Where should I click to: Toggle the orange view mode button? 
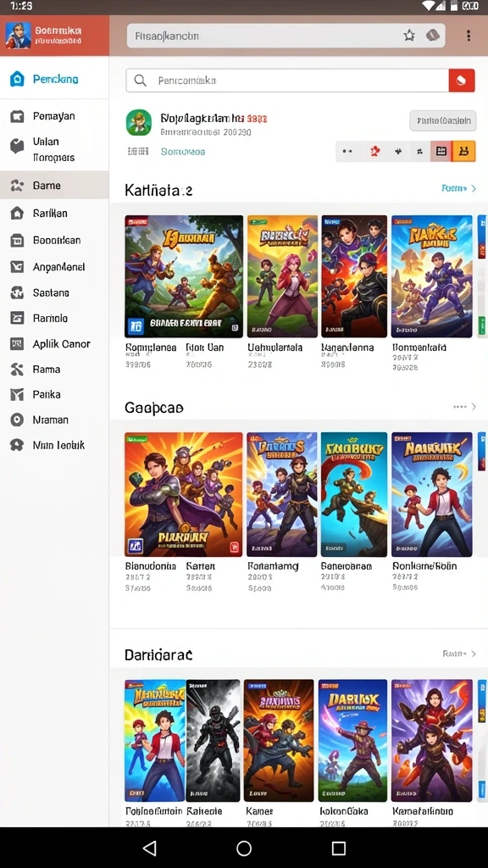[463, 151]
